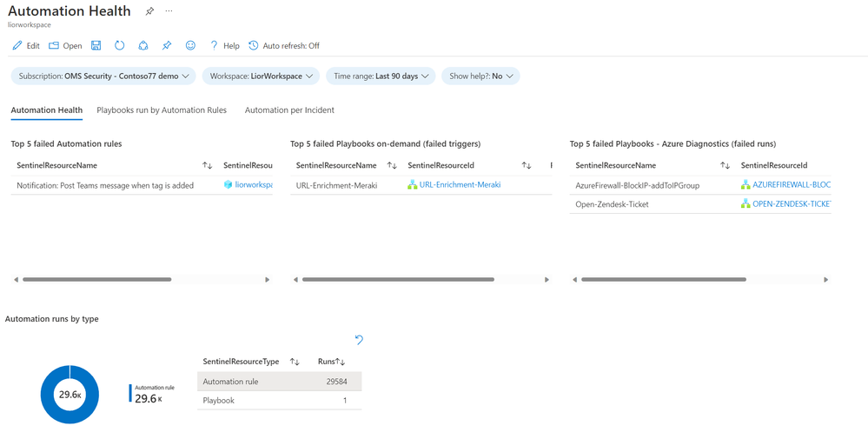The width and height of the screenshot is (868, 439).
Task: Change the Time range: Last 90 days dropdown
Action: [x=381, y=76]
